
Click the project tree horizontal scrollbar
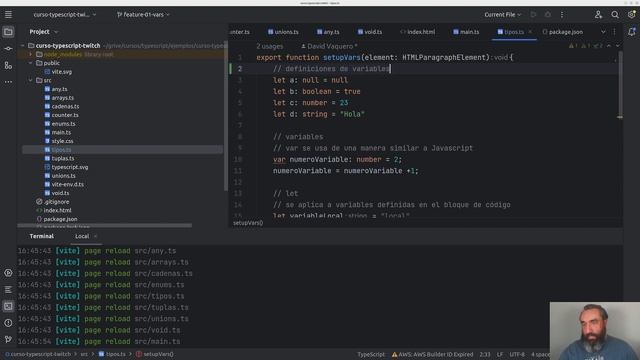pyautogui.click(x=105, y=225)
